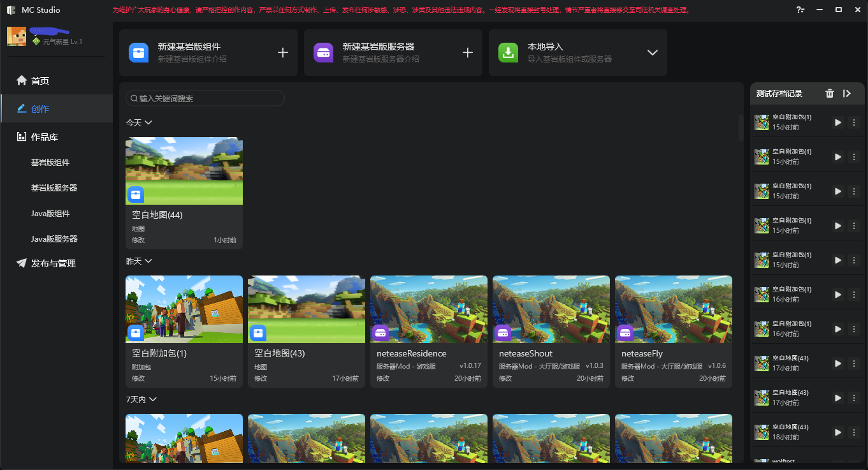Click the purple badge on neteaseResidence card
868x470 pixels.
[380, 333]
